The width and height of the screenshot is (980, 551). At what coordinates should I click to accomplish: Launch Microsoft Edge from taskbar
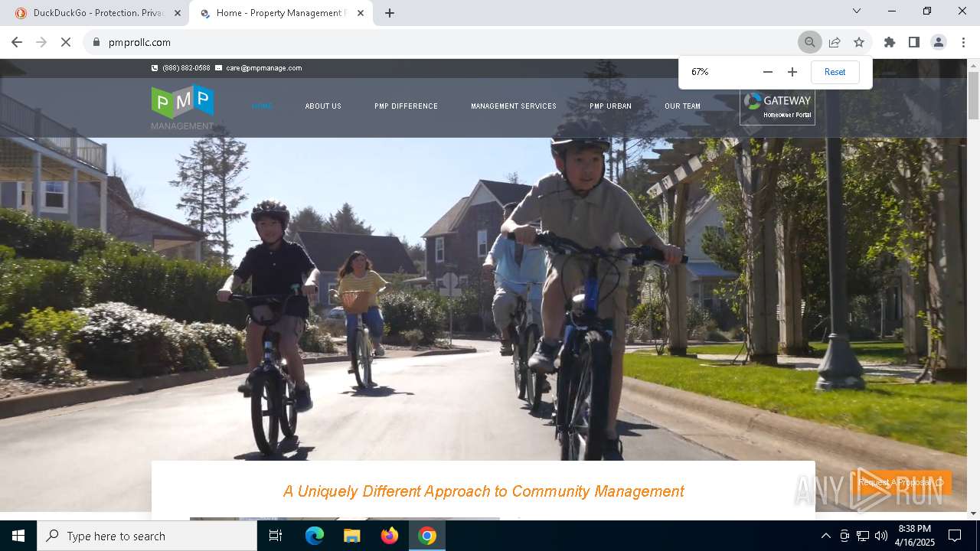[x=315, y=536]
